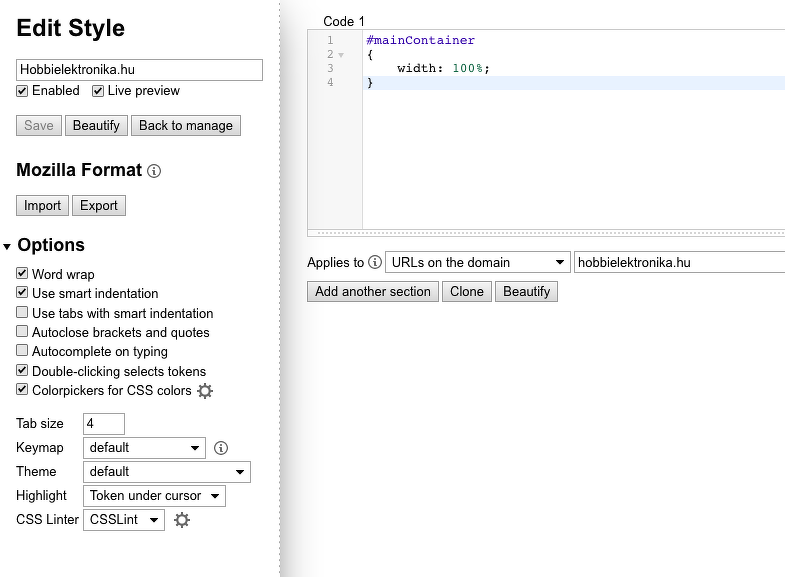Click the Keymap info icon
The height and width of the screenshot is (577, 785).
coord(222,448)
